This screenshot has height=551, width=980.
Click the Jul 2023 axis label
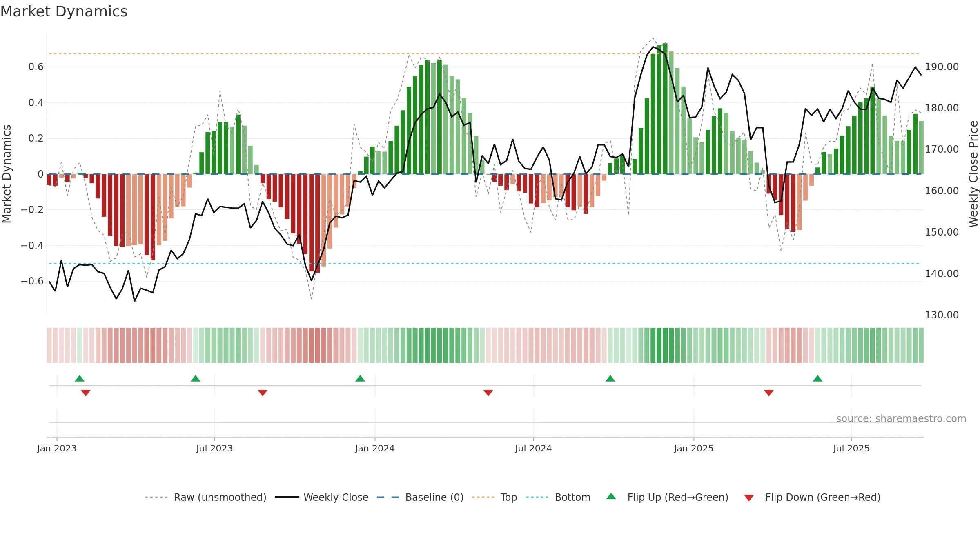(214, 448)
